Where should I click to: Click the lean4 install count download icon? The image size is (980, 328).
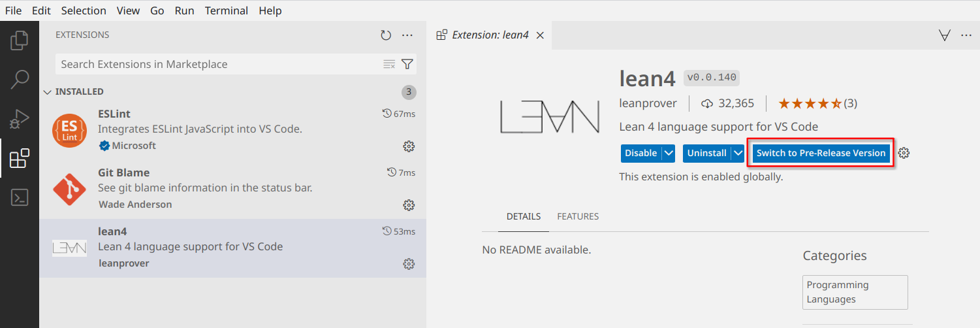coord(707,103)
